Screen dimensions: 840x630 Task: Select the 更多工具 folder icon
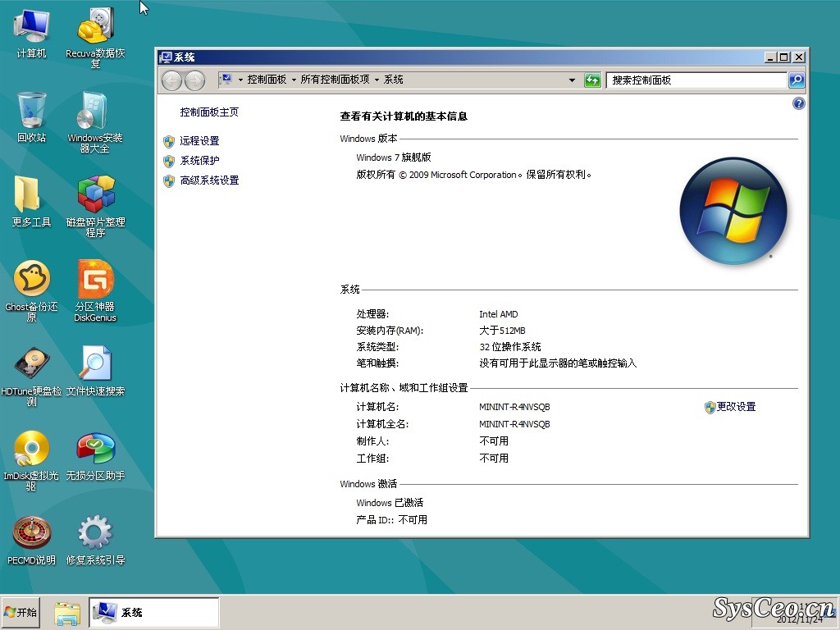(32, 202)
